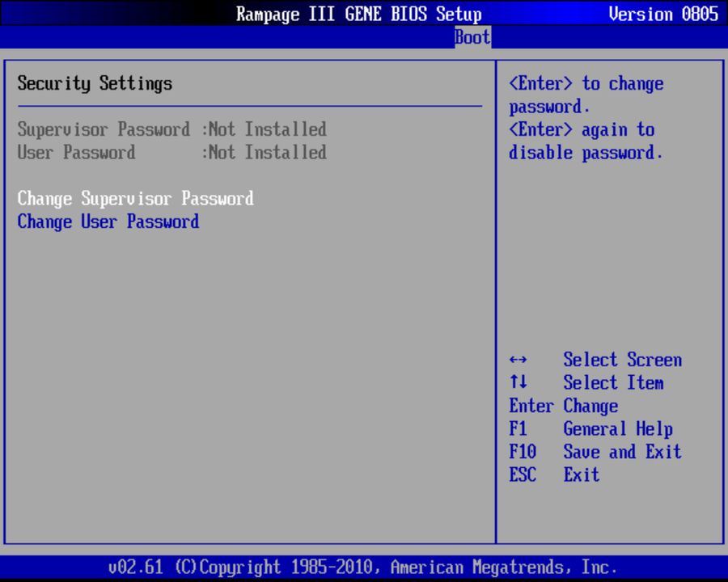Click the Version 0805 label

[663, 14]
